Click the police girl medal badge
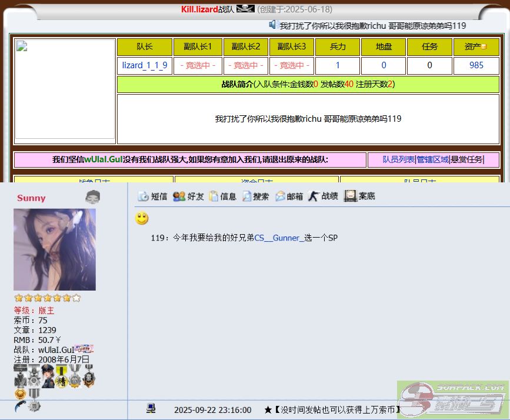 tap(48, 376)
